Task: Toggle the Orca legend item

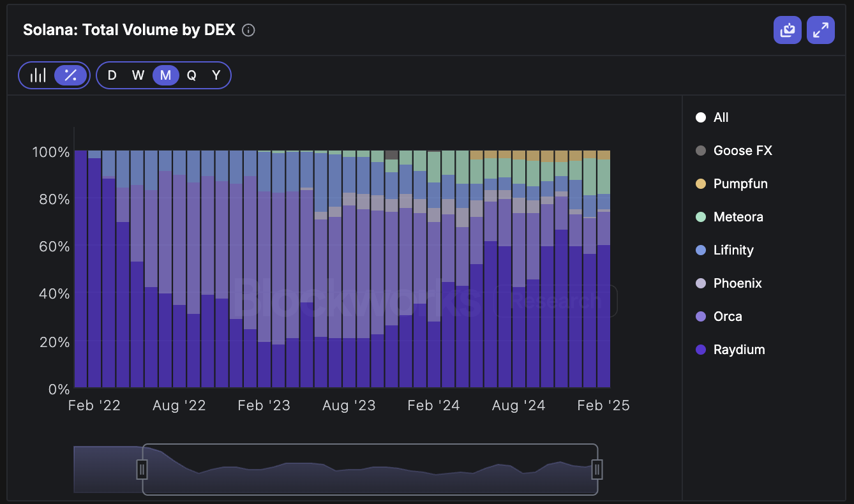Action: tap(727, 316)
